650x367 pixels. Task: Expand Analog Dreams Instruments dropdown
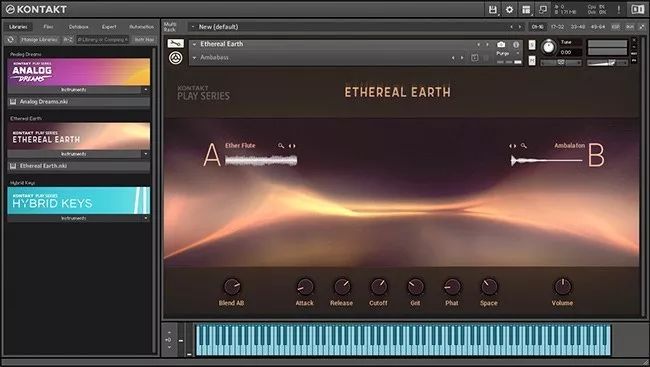pos(146,90)
